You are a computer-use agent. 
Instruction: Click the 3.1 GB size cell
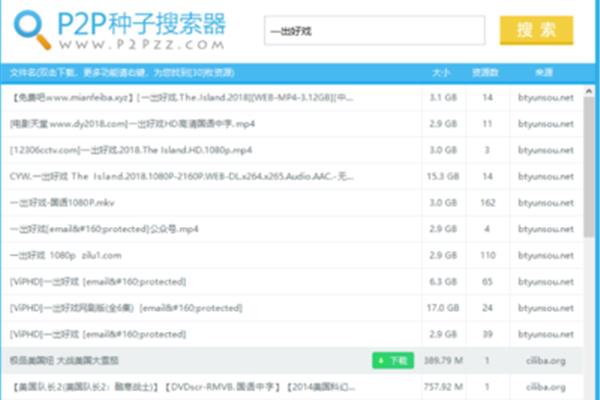443,98
